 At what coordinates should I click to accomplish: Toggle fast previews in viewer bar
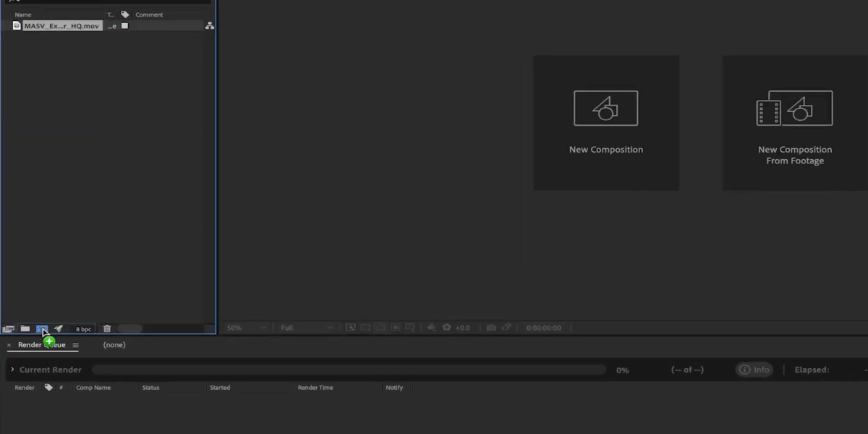click(351, 328)
